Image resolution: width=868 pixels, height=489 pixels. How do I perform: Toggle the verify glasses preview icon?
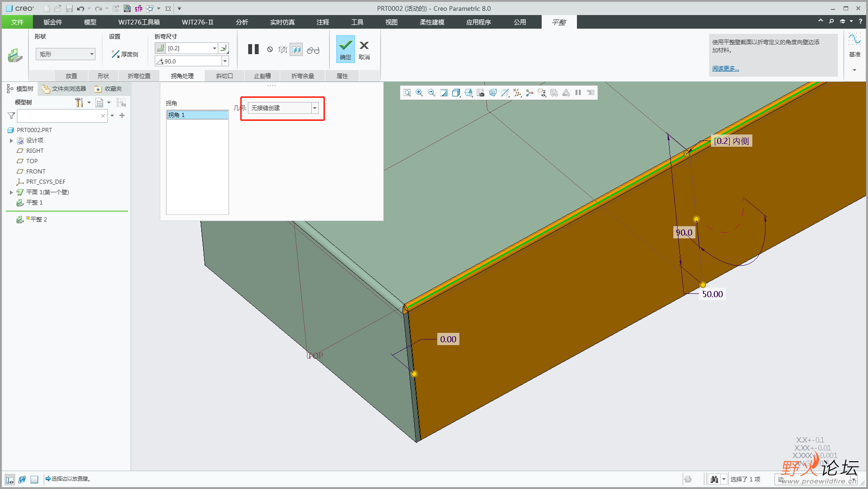313,50
